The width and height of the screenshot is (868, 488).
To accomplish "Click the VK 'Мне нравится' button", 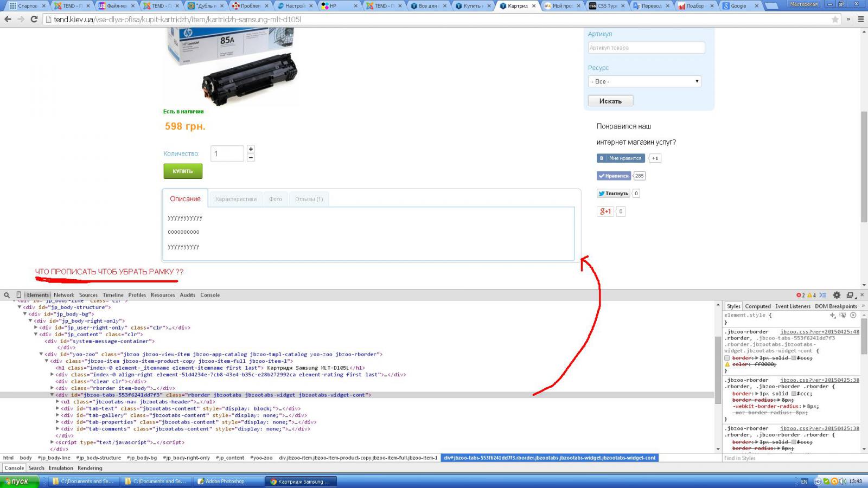I will (x=621, y=158).
